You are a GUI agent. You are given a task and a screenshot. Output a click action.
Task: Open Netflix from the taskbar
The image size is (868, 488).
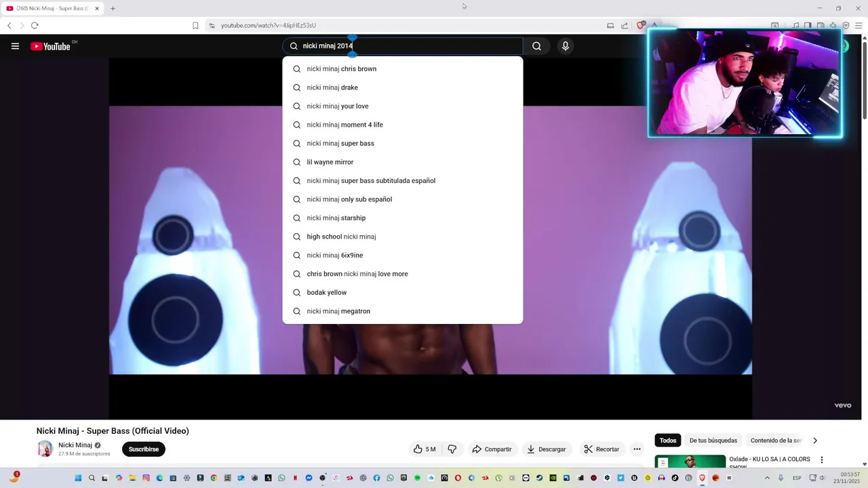coord(295,478)
